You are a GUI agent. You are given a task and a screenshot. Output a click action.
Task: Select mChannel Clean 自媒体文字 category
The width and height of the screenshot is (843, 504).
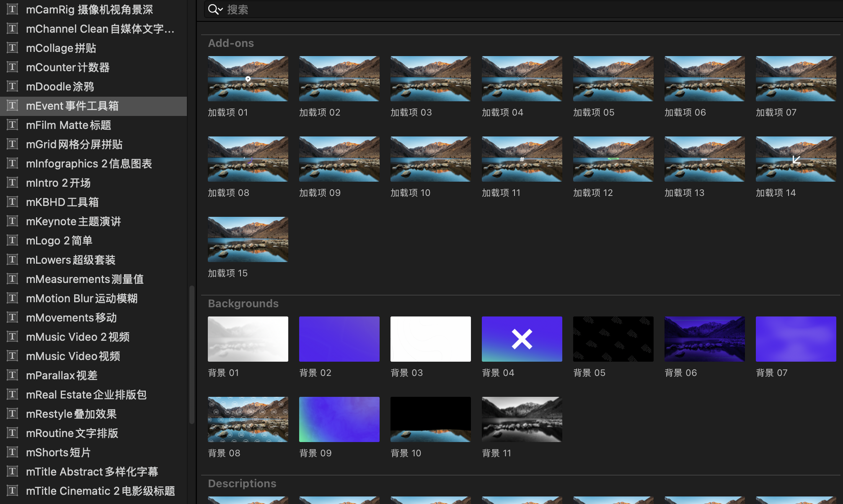[93, 29]
